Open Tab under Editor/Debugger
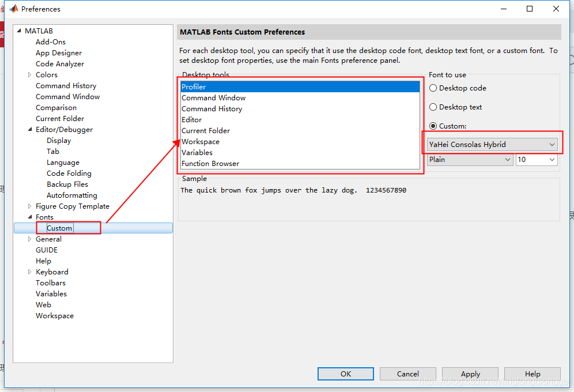The image size is (574, 392). (x=52, y=152)
